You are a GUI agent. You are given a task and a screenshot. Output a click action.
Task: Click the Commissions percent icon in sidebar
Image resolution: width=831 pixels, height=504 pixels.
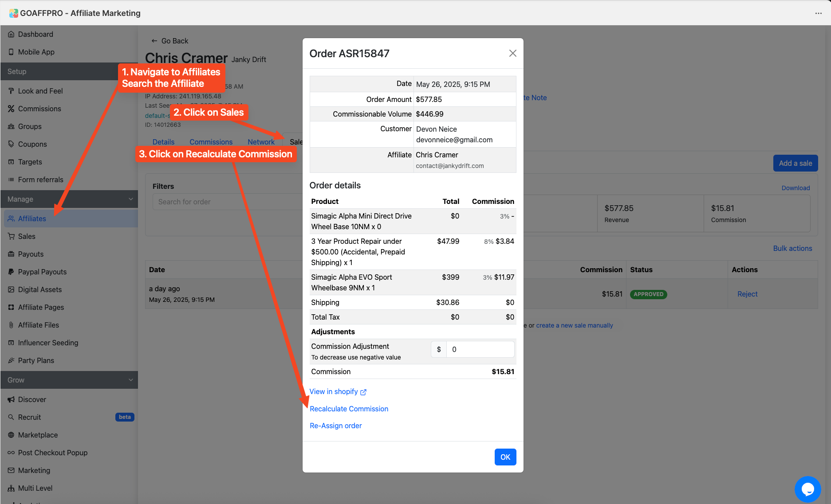11,109
